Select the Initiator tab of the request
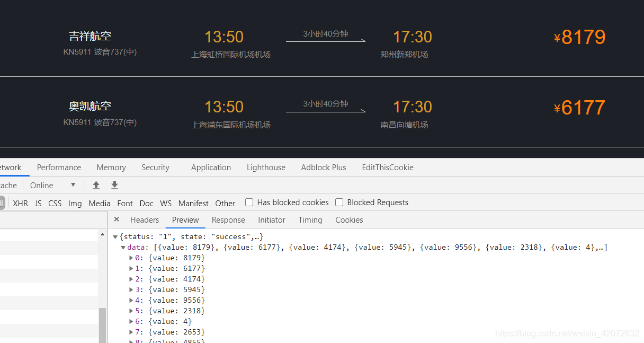This screenshot has width=644, height=343. point(272,220)
